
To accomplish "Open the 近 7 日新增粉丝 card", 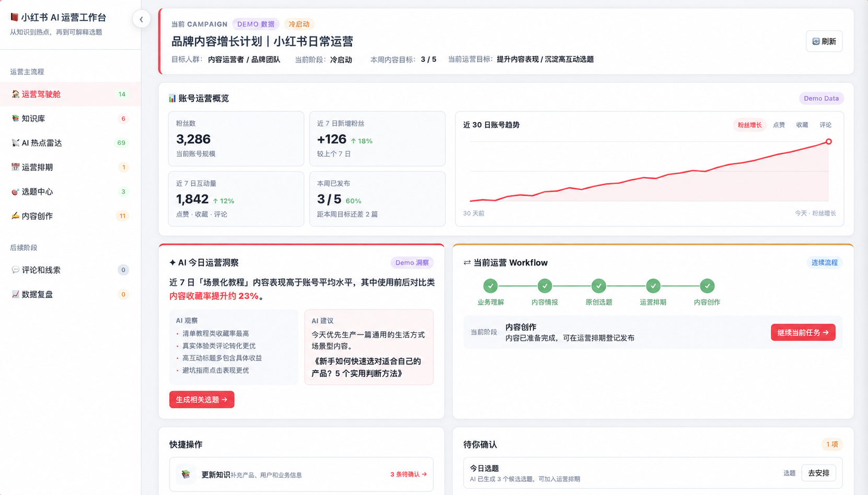I will 377,139.
